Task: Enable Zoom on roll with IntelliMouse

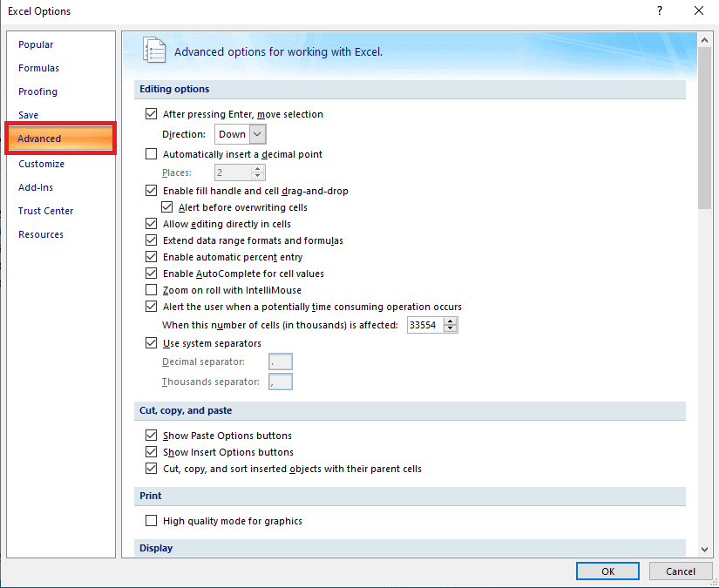Action: (151, 290)
